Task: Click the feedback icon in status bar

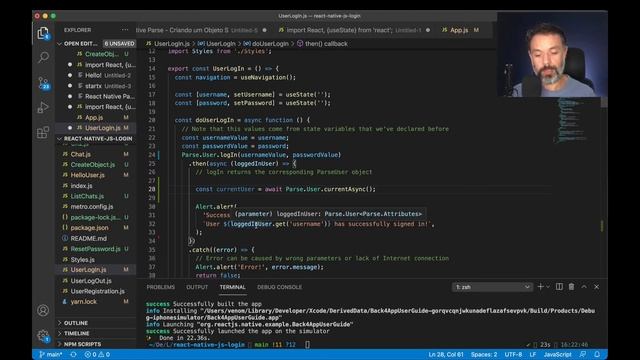Action: tap(583, 354)
